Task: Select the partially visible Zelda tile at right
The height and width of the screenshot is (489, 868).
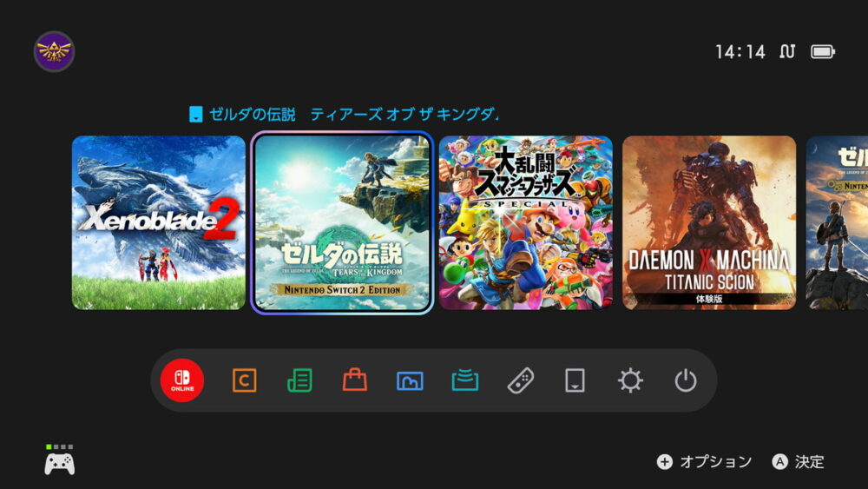Action: coord(837,222)
